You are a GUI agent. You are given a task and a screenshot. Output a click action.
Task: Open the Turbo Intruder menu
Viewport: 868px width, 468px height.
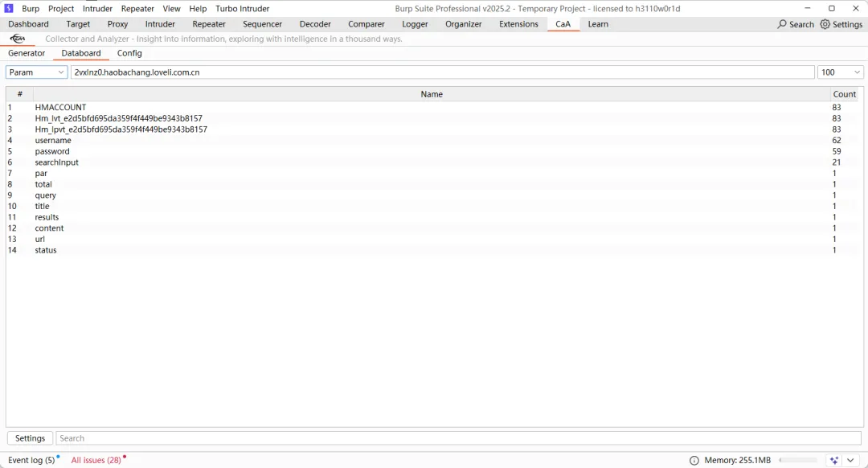tap(243, 8)
